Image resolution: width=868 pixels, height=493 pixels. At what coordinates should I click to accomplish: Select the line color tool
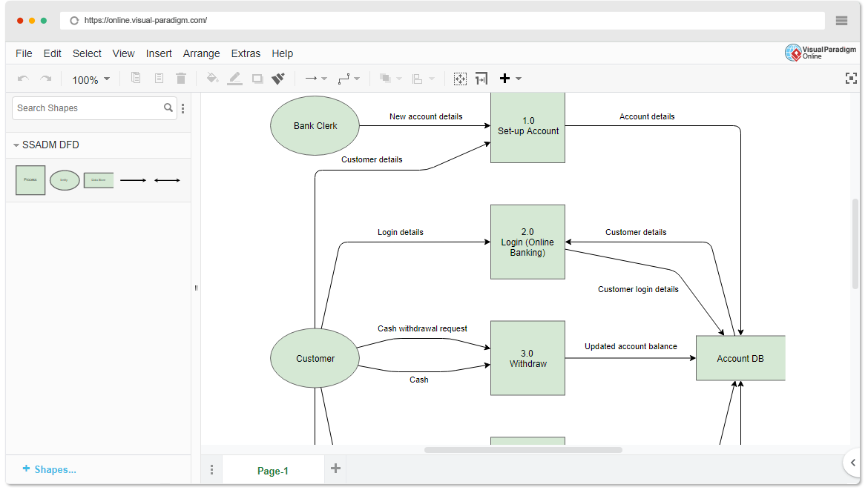point(234,78)
